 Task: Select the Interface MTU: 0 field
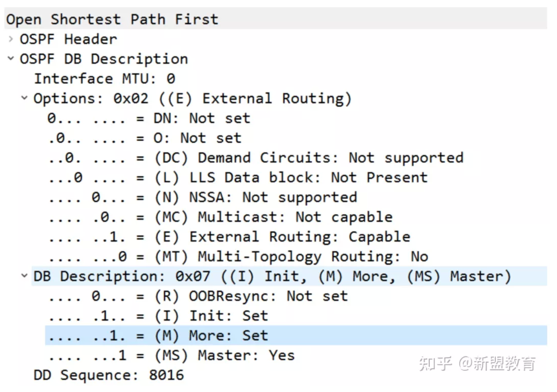pos(104,79)
